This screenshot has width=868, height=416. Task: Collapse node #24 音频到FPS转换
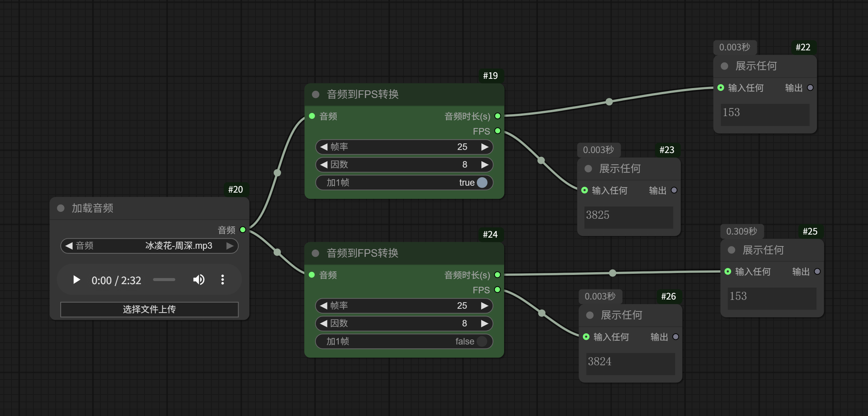pos(315,253)
